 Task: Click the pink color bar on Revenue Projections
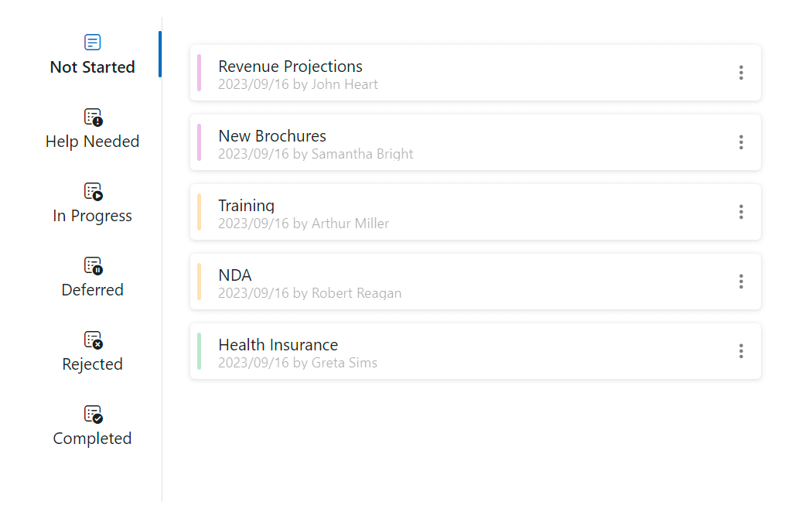(200, 73)
